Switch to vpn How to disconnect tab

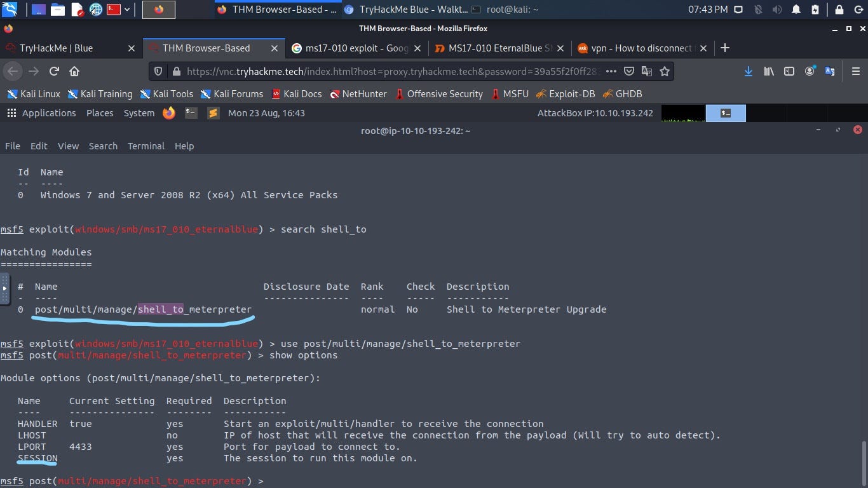pos(642,48)
